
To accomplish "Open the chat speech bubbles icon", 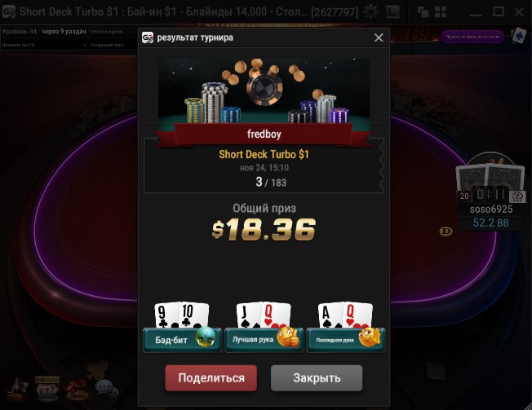I will 107,390.
